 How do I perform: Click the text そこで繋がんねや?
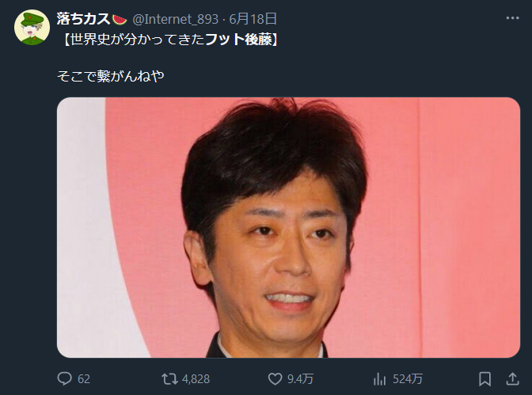(111, 76)
